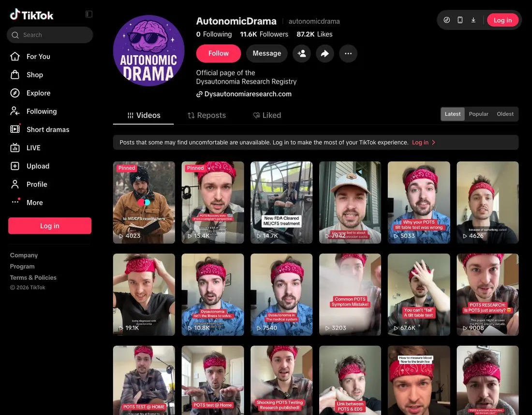Sort videos by Latest
This screenshot has width=532, height=415.
coord(453,114)
